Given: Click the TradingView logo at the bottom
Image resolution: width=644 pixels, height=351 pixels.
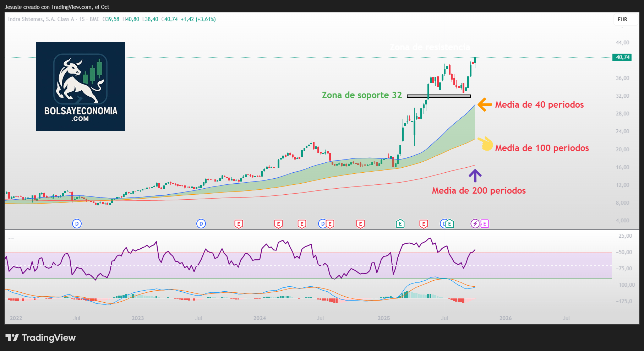Looking at the screenshot, I should [x=40, y=337].
